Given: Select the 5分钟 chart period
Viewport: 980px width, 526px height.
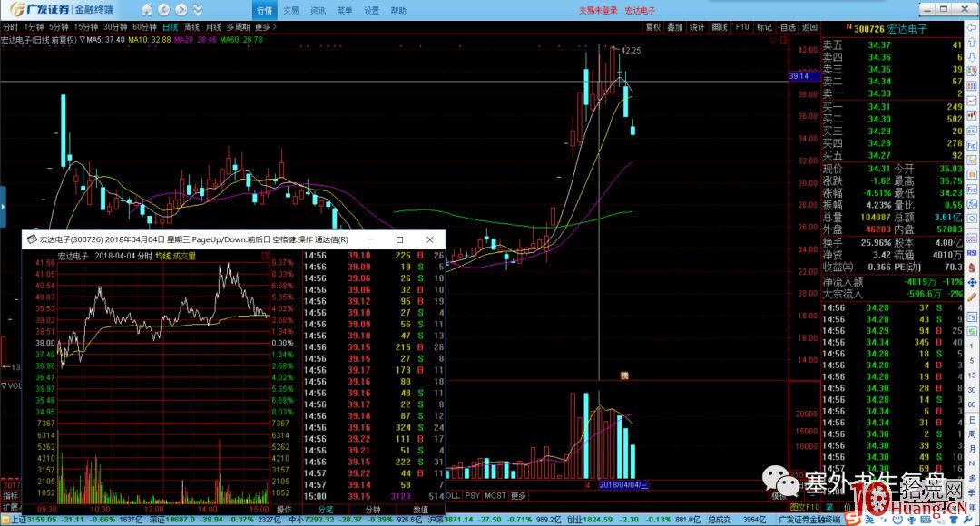Looking at the screenshot, I should click(58, 27).
